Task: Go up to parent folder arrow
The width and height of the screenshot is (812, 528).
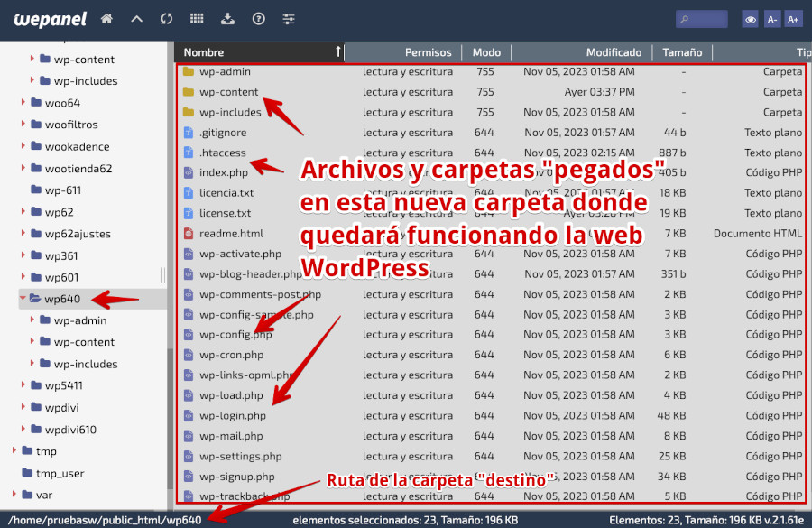Action: 137,19
